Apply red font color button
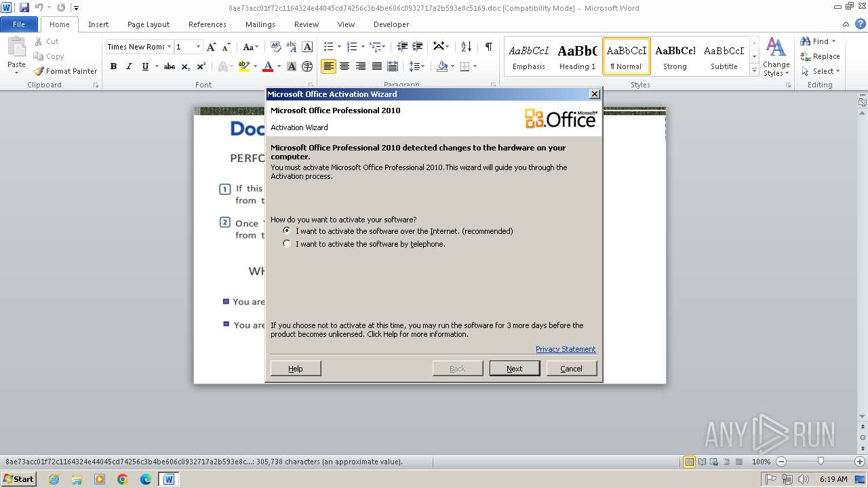 point(268,66)
